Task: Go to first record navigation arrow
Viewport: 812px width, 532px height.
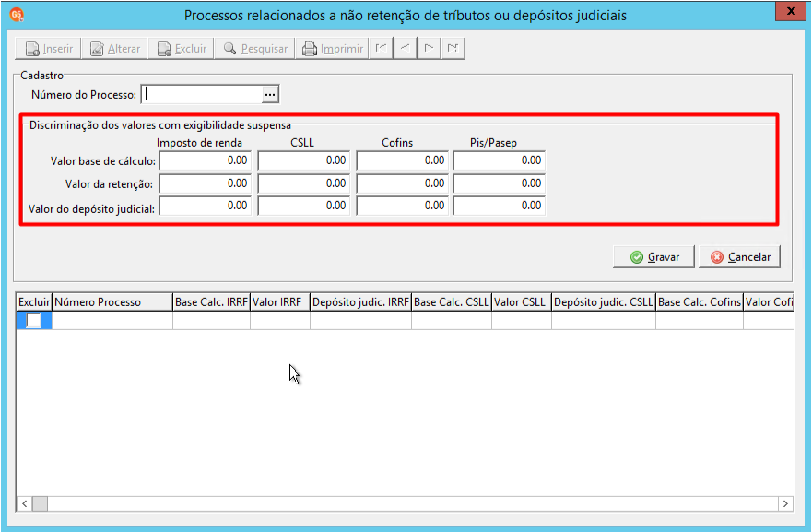Action: [x=382, y=48]
